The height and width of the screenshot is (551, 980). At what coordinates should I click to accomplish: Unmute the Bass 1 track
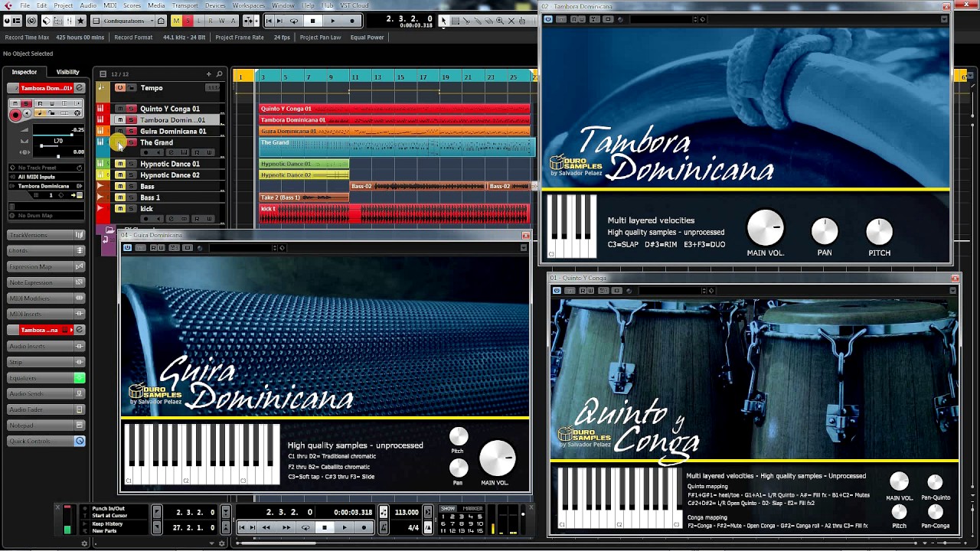pos(119,197)
